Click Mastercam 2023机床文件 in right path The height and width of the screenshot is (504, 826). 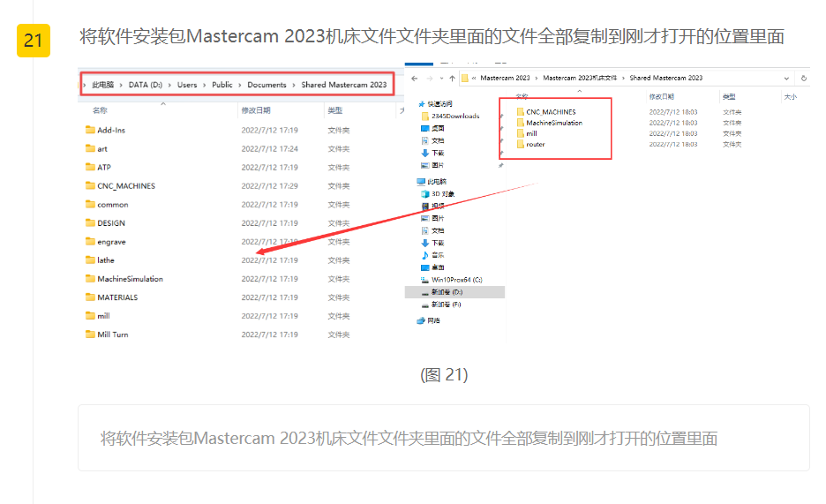click(x=580, y=78)
